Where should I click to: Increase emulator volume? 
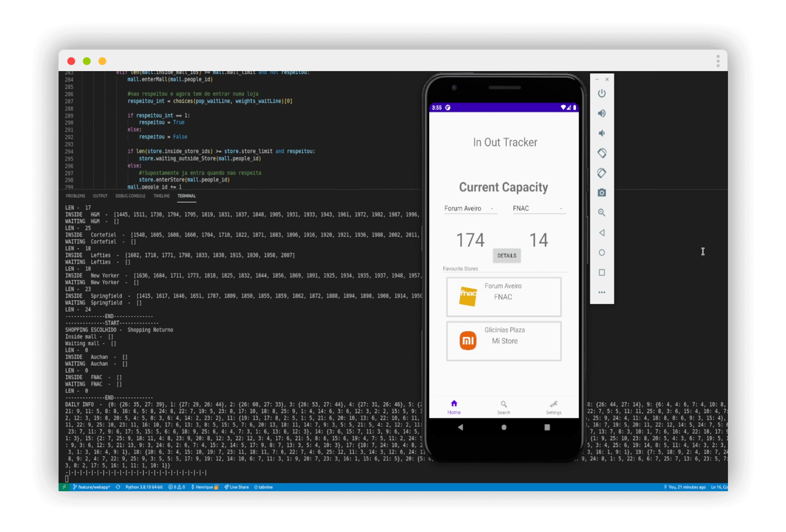click(x=602, y=113)
